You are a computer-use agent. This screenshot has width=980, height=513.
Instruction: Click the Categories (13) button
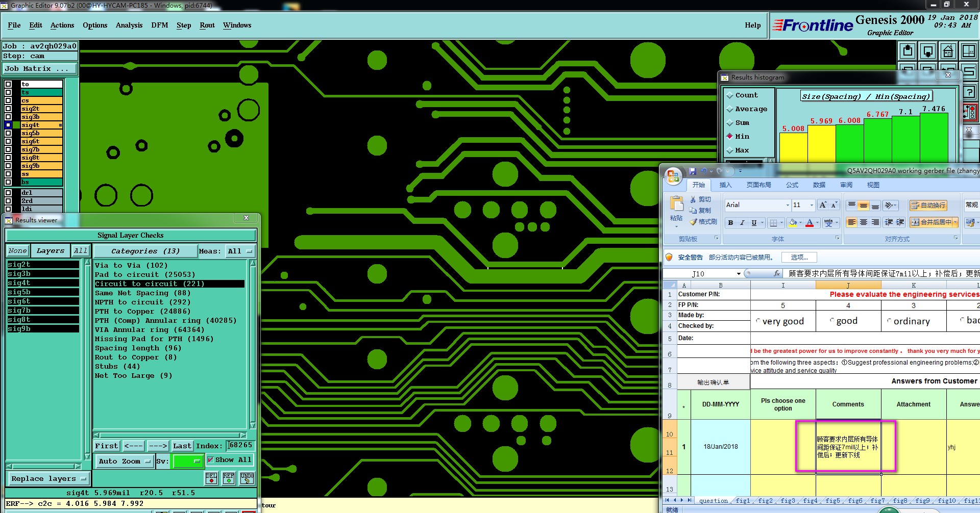coord(145,251)
